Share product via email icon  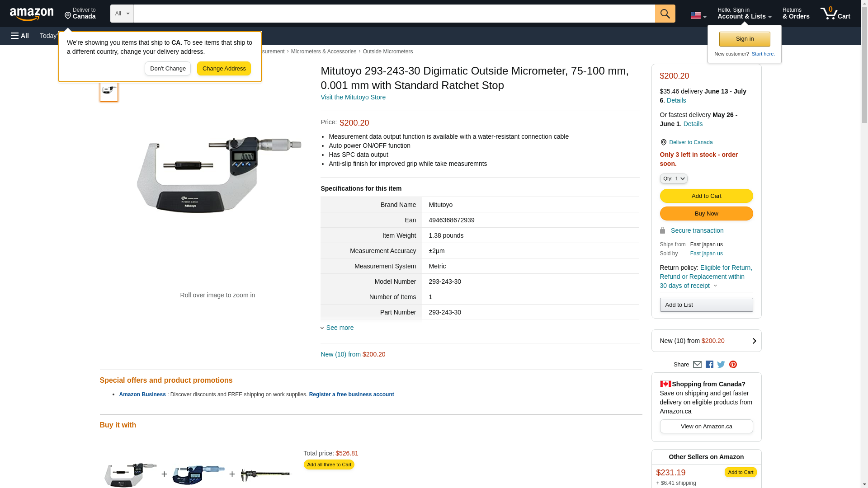pyautogui.click(x=697, y=365)
